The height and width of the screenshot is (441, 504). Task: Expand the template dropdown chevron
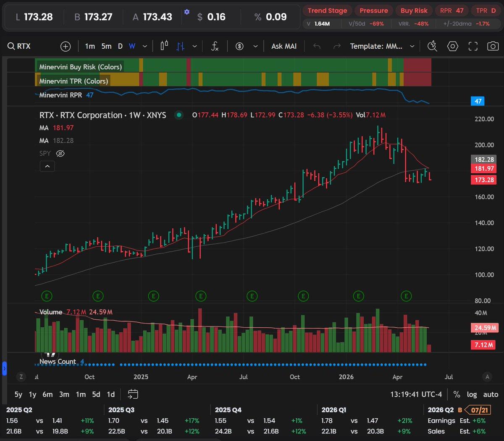(412, 46)
